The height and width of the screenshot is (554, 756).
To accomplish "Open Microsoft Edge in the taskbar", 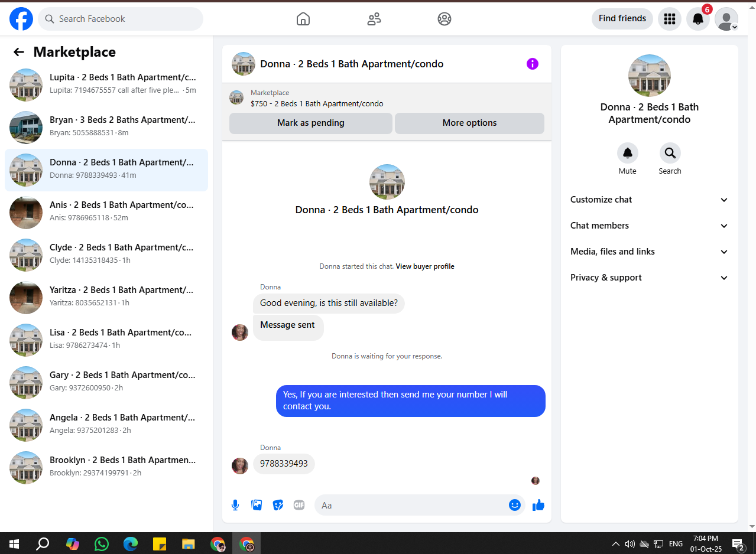I will [131, 544].
